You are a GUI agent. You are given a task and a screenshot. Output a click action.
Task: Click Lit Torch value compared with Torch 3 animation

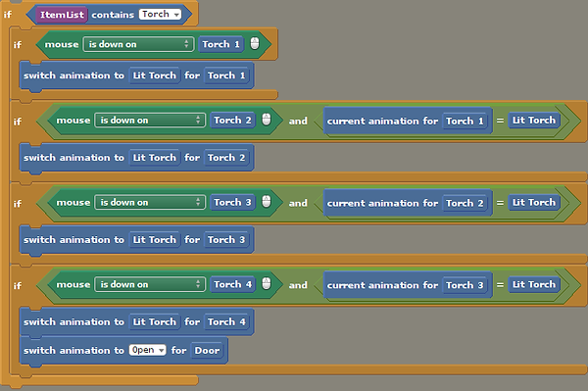pos(534,284)
